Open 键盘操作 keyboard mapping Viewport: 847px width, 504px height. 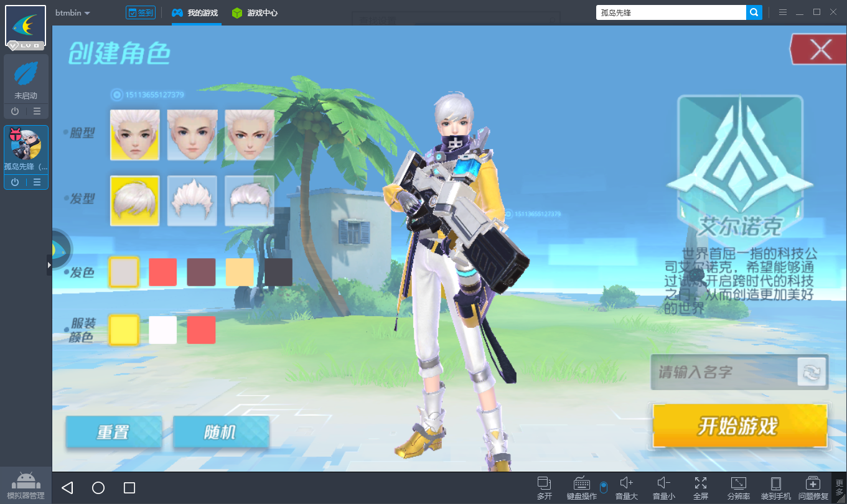click(582, 488)
